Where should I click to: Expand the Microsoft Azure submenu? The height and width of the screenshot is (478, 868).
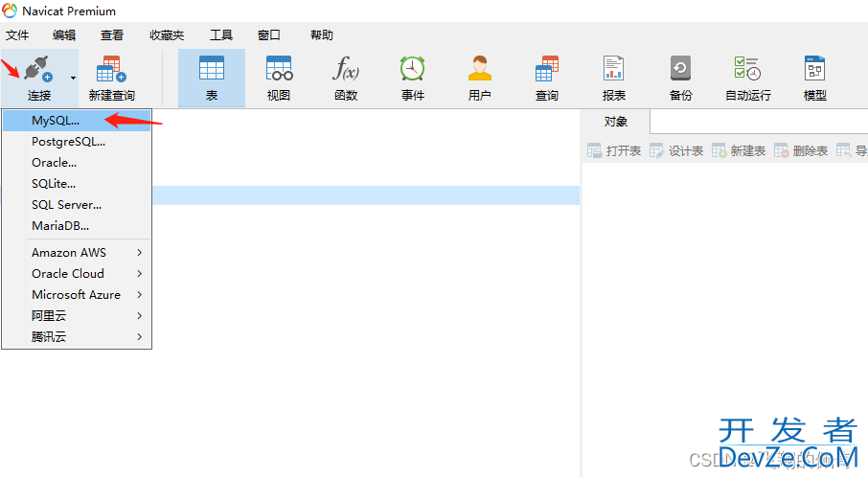point(77,294)
